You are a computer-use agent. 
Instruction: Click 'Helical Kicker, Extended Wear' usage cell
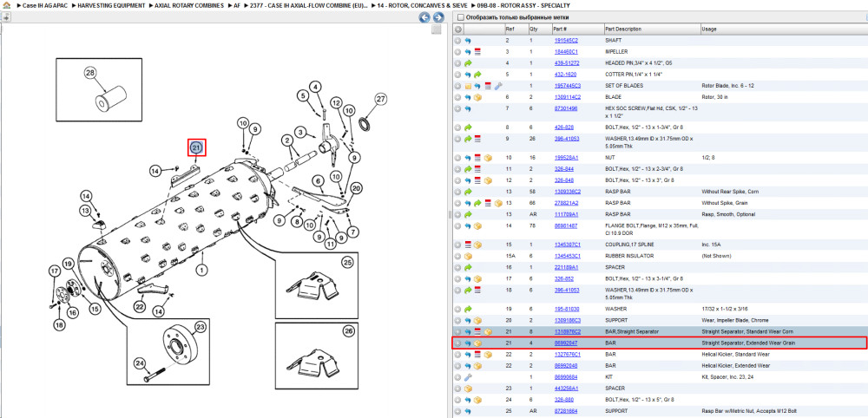(735, 365)
